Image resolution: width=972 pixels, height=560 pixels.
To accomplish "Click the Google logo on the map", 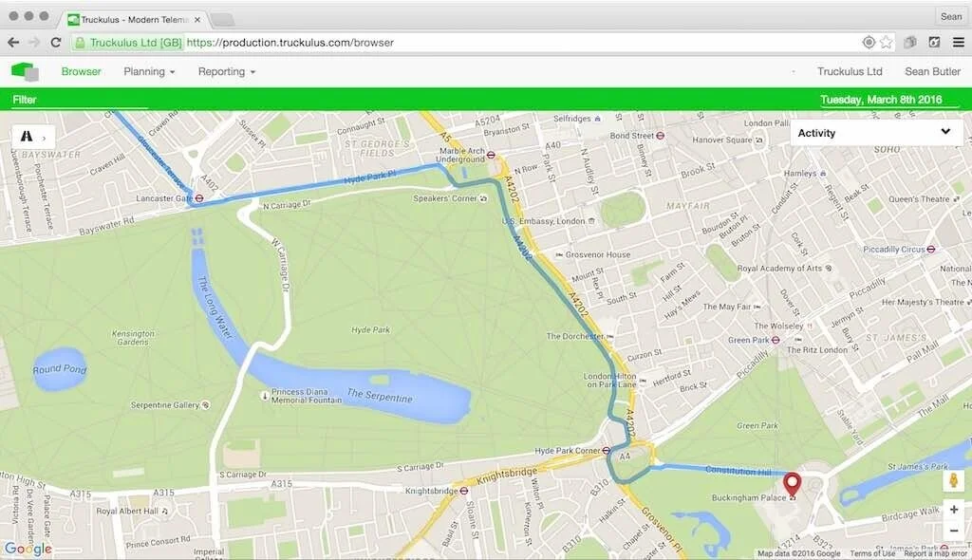I will tap(28, 549).
